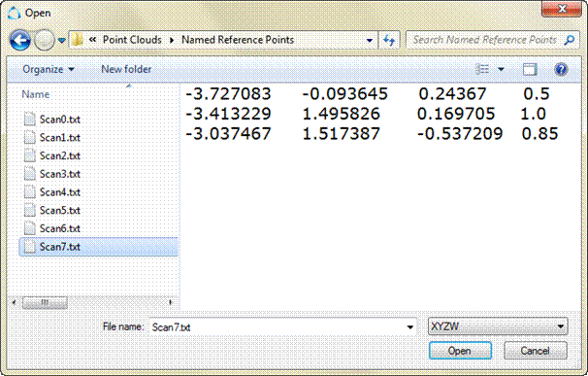Click the Scan5.txt document icon

click(x=30, y=210)
